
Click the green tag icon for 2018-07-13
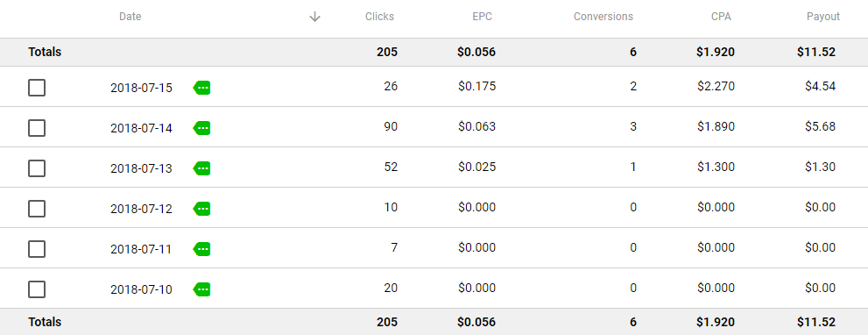202,168
